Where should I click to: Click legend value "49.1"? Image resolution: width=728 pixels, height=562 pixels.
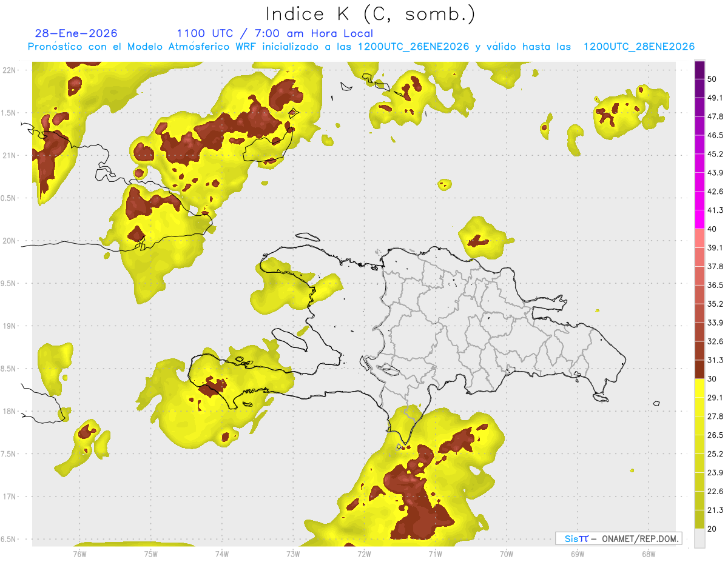point(715,98)
